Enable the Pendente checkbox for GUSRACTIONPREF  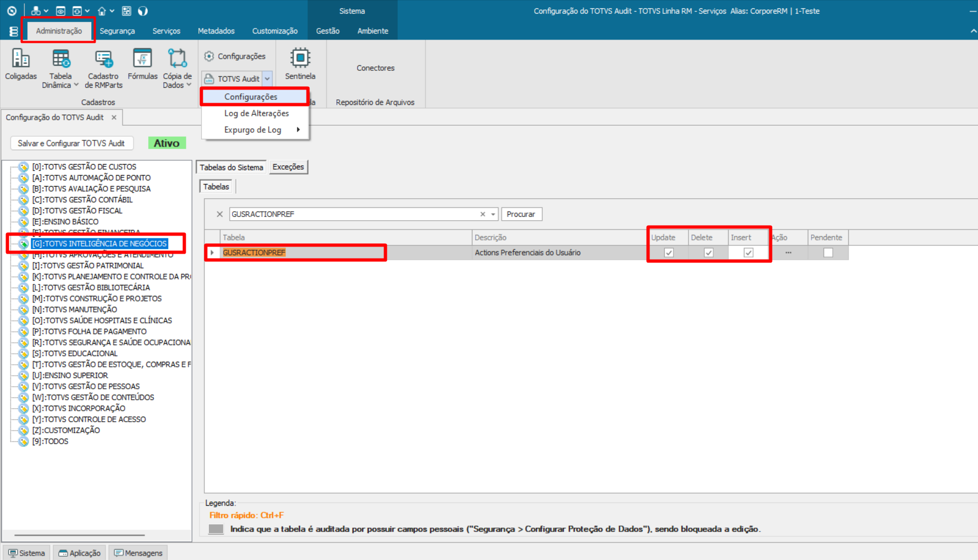(x=827, y=253)
